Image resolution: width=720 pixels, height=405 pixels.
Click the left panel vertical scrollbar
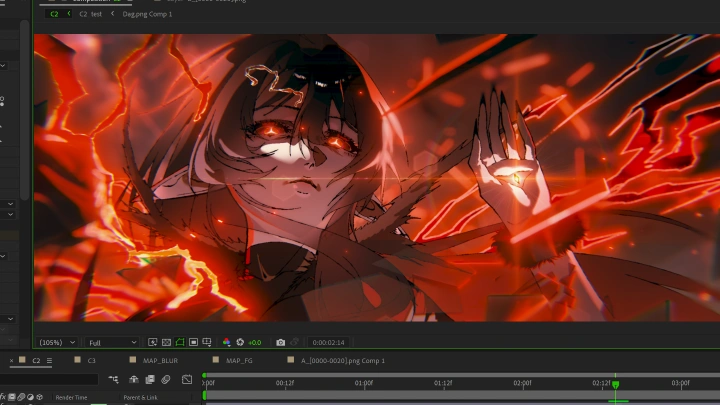pos(25,109)
